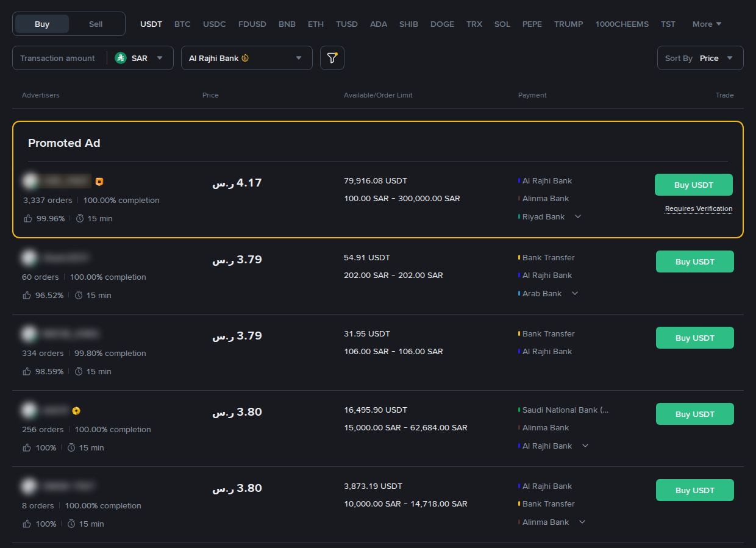Open the Al Rajhi Bank payment dropdown
This screenshot has width=756, height=548.
click(247, 58)
